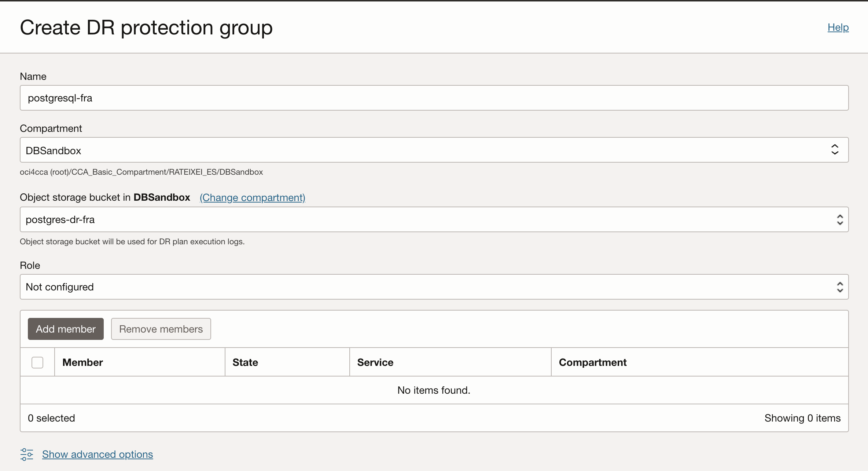Click the Compartment field up-down chevron icon
Image resolution: width=868 pixels, height=471 pixels.
click(x=835, y=150)
